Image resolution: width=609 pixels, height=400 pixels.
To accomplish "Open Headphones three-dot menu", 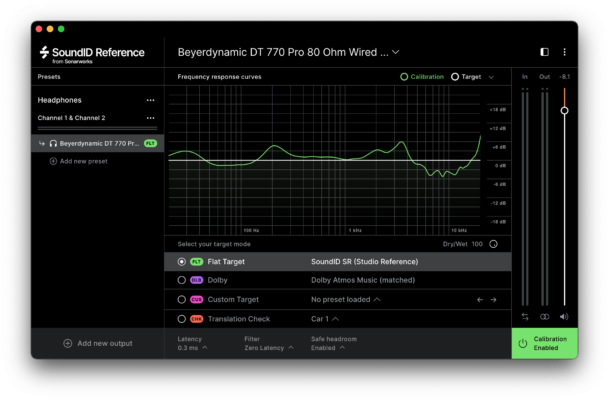I will click(x=151, y=100).
